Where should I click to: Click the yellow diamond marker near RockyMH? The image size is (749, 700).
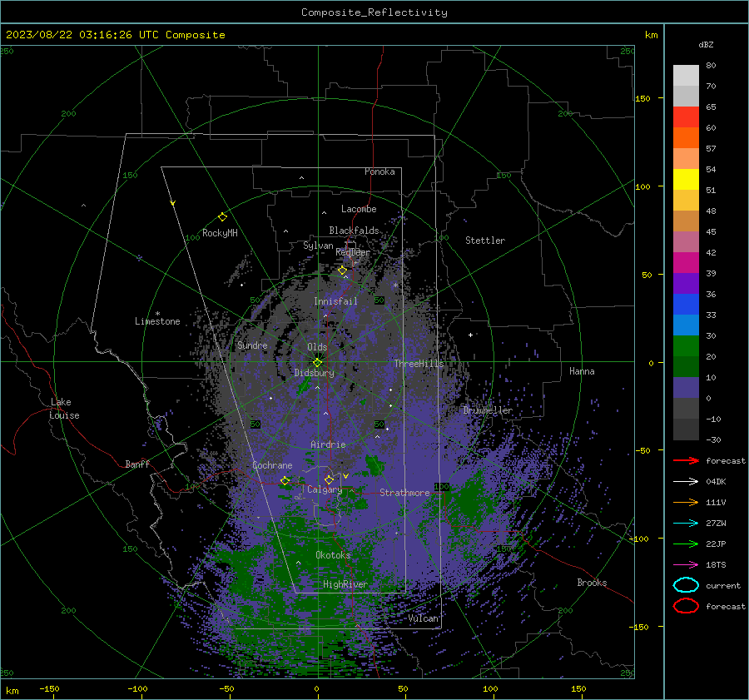tap(222, 217)
